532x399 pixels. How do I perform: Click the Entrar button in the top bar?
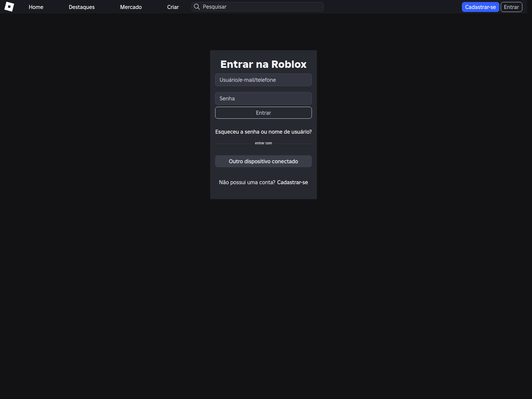click(511, 7)
